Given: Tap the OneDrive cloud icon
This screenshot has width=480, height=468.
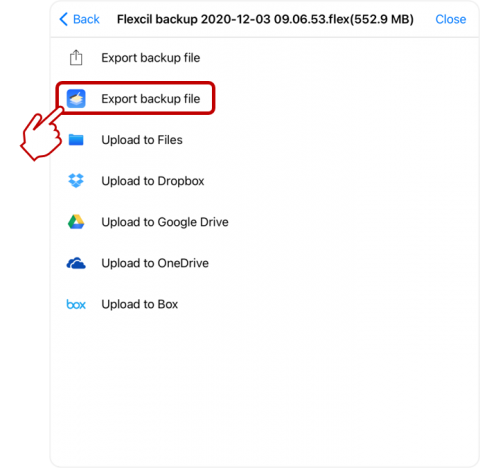Looking at the screenshot, I should [x=76, y=263].
